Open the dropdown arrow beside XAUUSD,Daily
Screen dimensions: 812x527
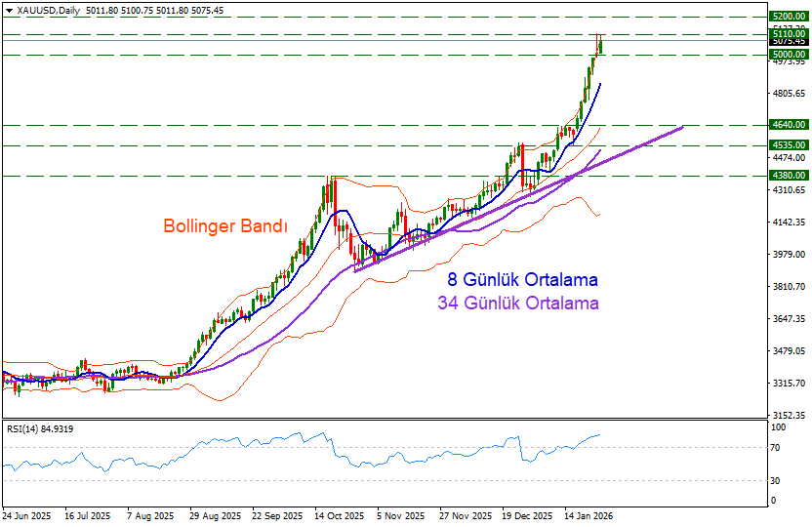pyautogui.click(x=9, y=10)
